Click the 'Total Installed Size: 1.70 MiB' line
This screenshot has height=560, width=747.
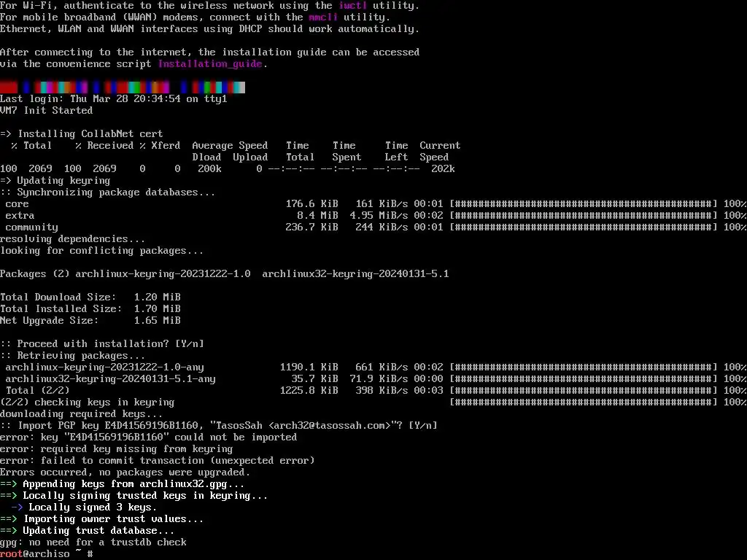pos(90,308)
